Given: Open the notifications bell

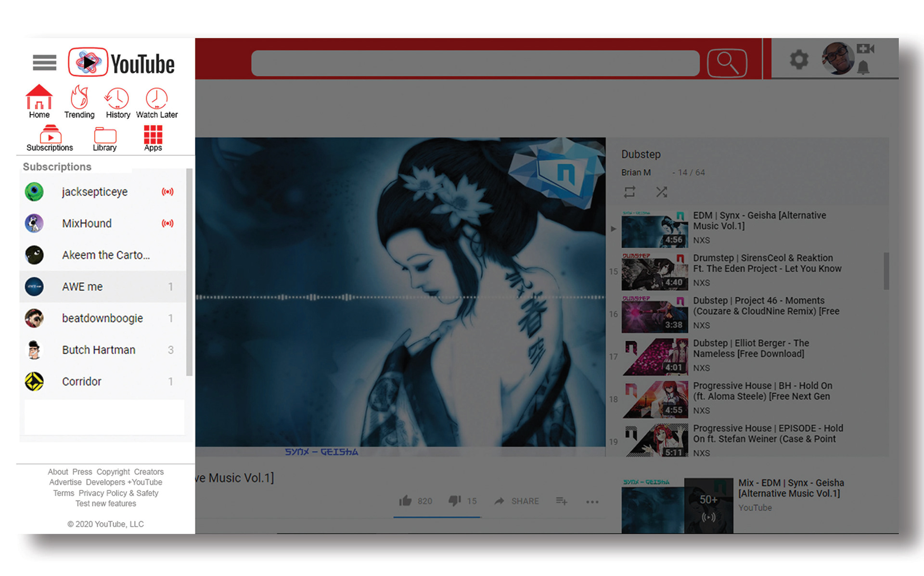Looking at the screenshot, I should click(x=863, y=67).
